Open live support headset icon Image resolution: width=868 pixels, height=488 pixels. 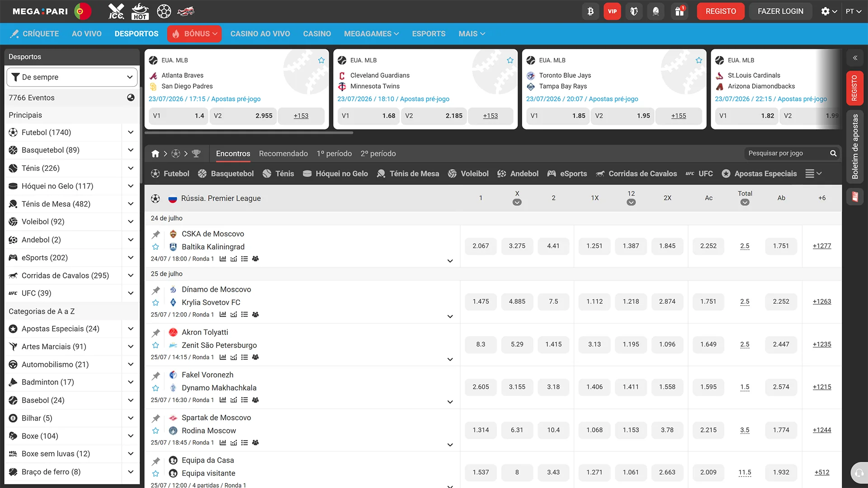click(859, 473)
